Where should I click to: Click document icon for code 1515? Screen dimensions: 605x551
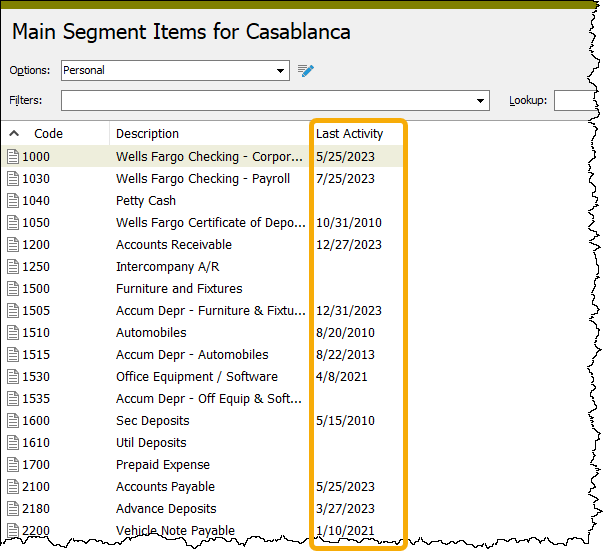(13, 355)
